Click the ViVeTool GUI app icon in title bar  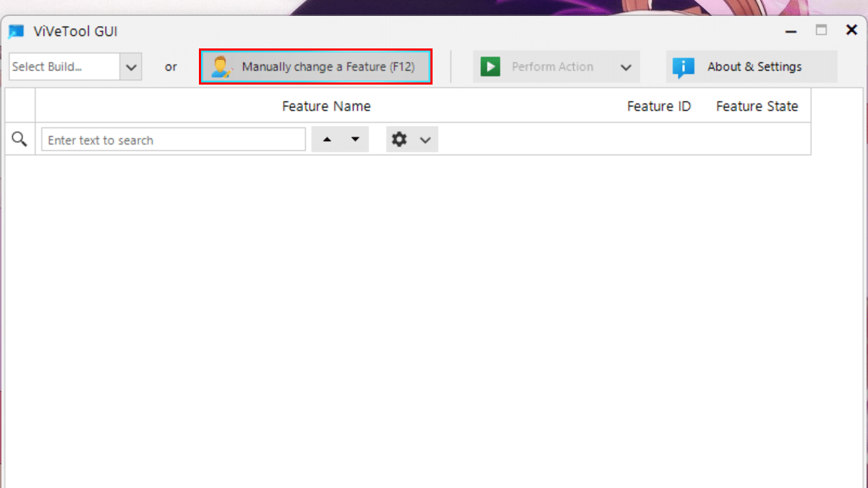click(16, 32)
